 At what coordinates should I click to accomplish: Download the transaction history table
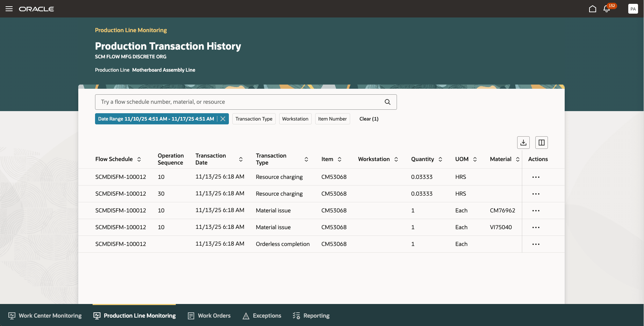coord(523,142)
